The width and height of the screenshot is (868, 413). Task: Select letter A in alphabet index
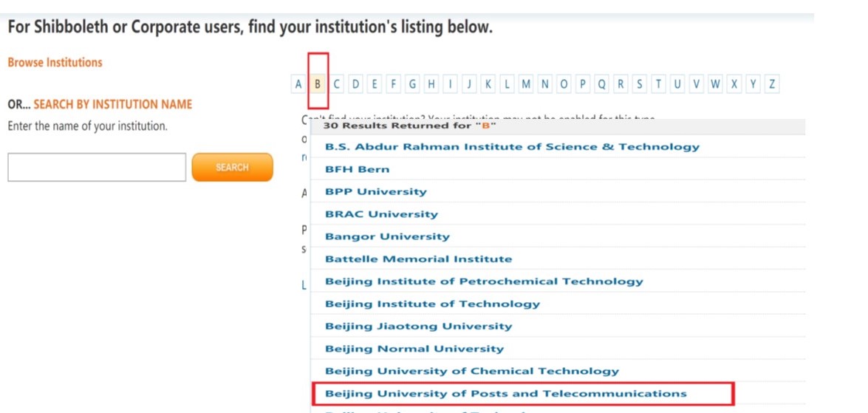tap(298, 84)
